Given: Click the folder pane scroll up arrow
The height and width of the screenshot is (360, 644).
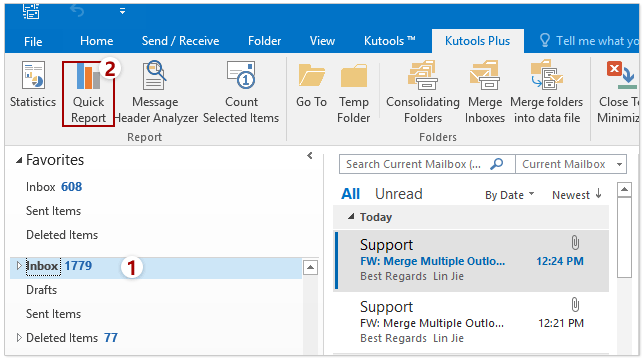Looking at the screenshot, I should coord(310,268).
